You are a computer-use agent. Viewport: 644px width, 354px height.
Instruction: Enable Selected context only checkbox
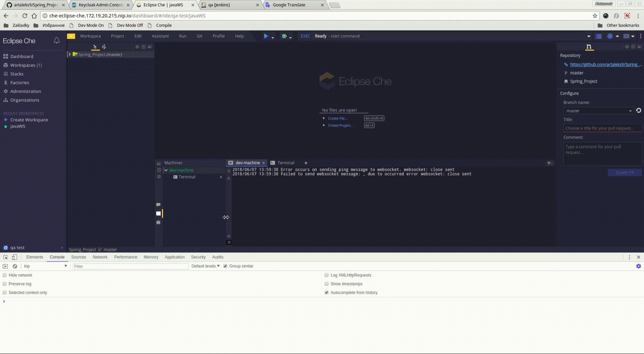tap(5, 293)
